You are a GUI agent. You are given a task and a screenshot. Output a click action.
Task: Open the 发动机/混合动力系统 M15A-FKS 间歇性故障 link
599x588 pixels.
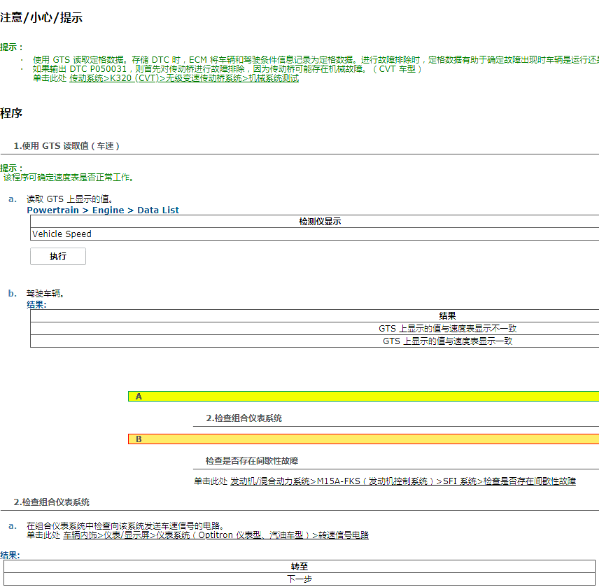coord(403,481)
